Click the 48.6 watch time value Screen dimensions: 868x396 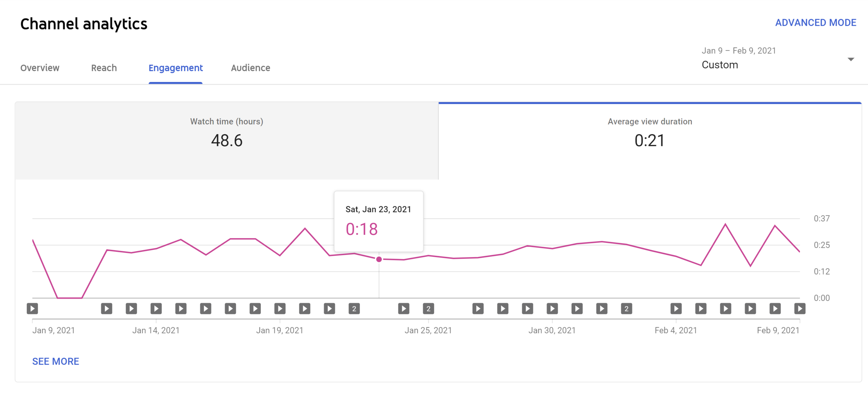(x=227, y=141)
